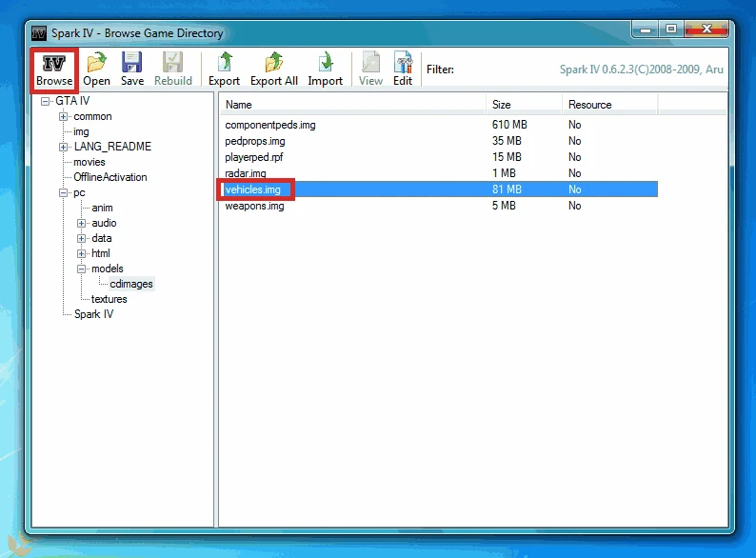Click the Spark IV version credit link
The image size is (756, 558).
pos(641,70)
